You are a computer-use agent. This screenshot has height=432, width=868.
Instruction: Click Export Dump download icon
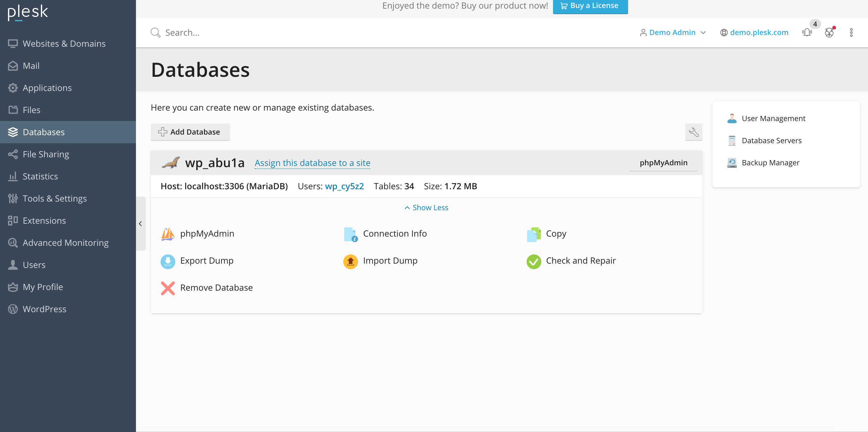(x=168, y=261)
